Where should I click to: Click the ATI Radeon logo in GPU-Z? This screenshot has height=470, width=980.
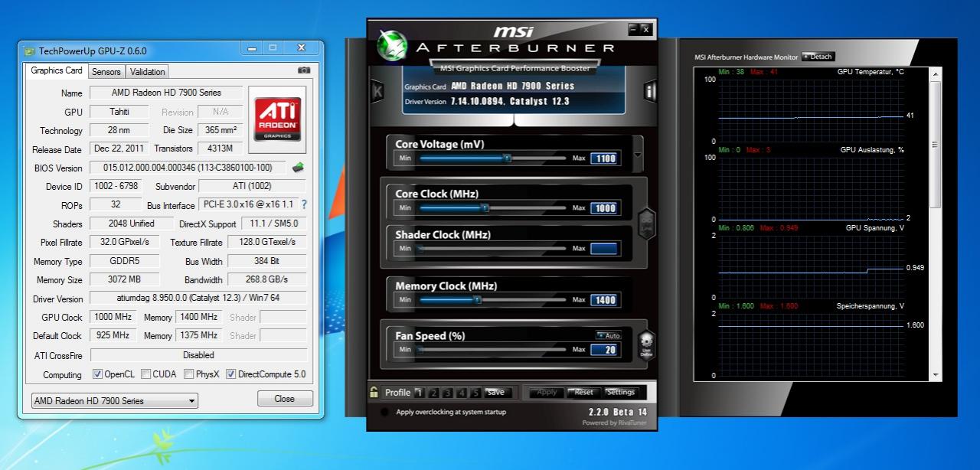click(x=276, y=118)
